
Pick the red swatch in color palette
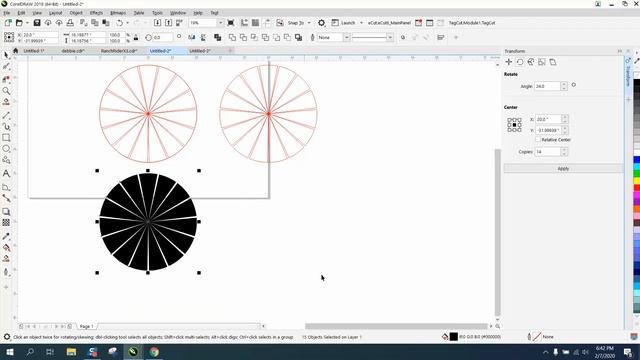pos(637,188)
